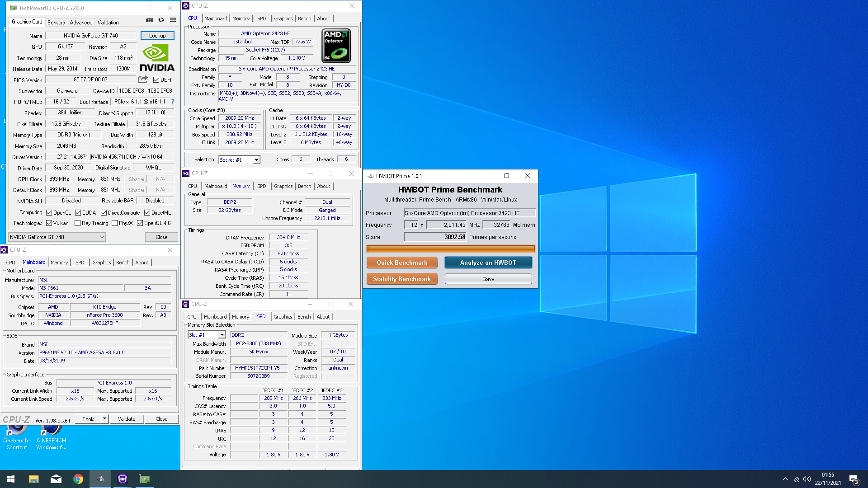The image size is (868, 488).
Task: Open Graphics tab in SPD CPU-Z window
Action: (x=283, y=317)
